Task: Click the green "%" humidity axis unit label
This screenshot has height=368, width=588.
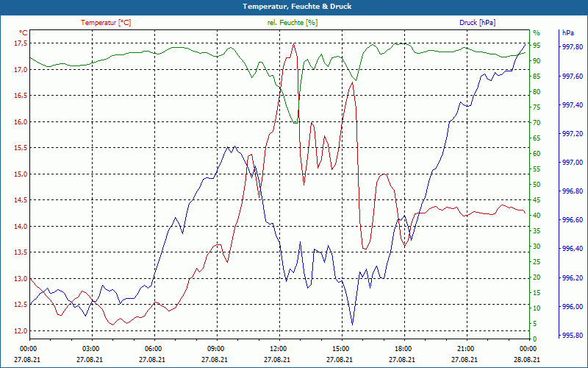Action: pos(537,32)
